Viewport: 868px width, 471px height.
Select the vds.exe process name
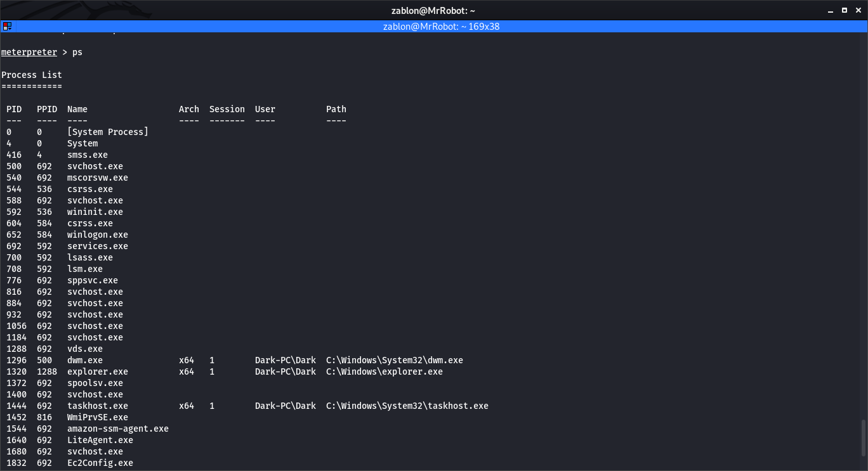(85, 349)
